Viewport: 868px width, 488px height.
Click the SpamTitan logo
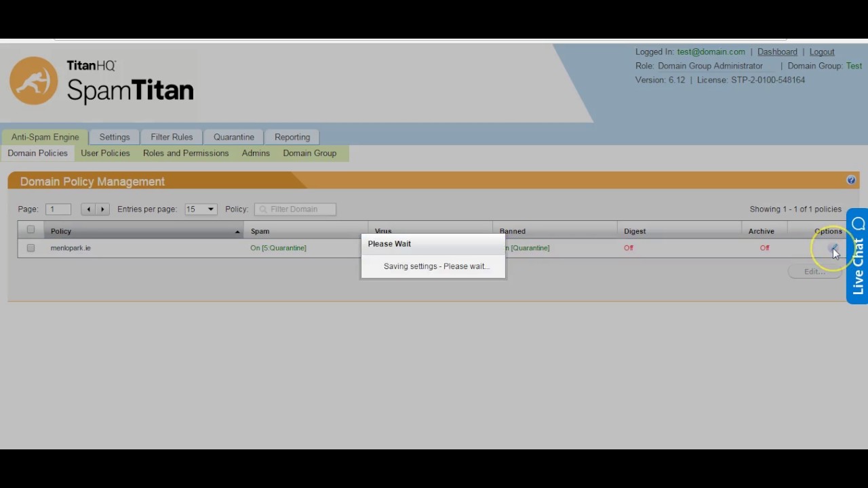[x=102, y=81]
